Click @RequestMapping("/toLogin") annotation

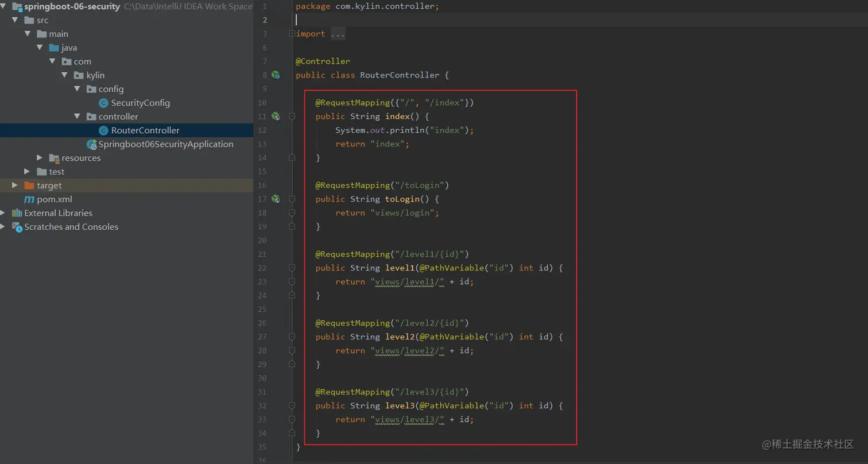click(382, 185)
